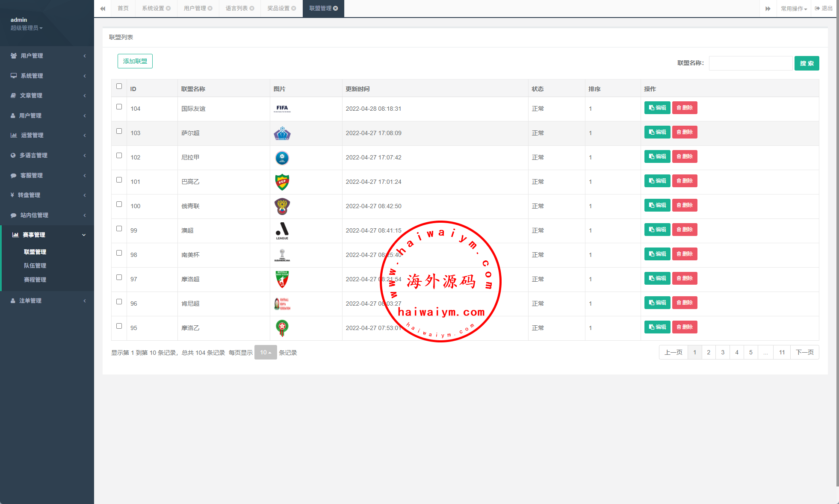Close the 联盟管理 tab with its x icon
The width and height of the screenshot is (839, 504).
tap(336, 9)
